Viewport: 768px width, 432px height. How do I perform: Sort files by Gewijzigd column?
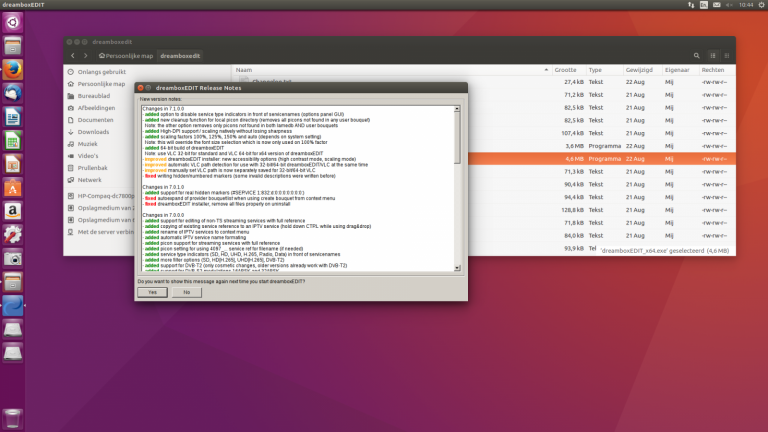[x=638, y=70]
